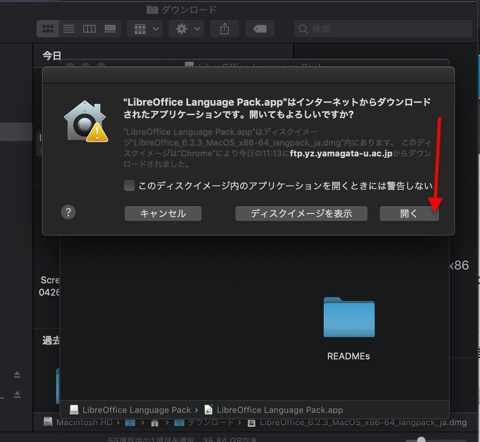The width and height of the screenshot is (480, 442).
Task: Switch Finder to list view
Action: coord(69,29)
